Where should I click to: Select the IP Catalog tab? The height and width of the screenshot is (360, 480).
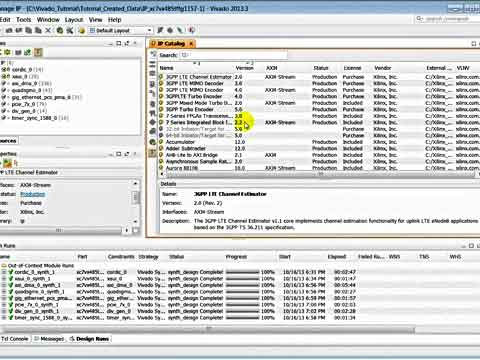[x=171, y=44]
